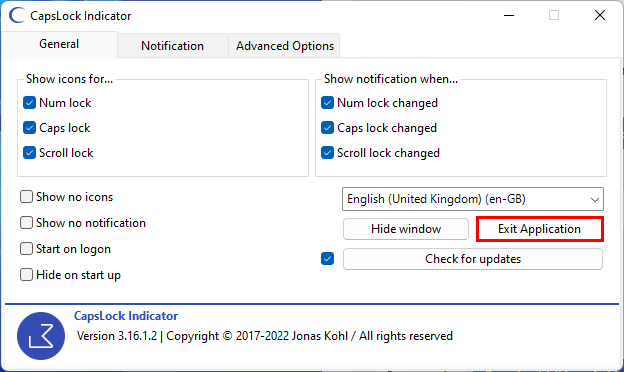The width and height of the screenshot is (624, 372).
Task: Open the language dropdown English (United Kingdom)
Action: (473, 199)
